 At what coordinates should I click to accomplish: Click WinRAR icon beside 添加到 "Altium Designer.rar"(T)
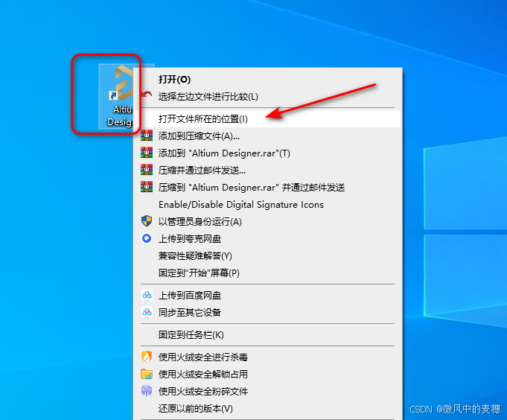click(x=147, y=153)
